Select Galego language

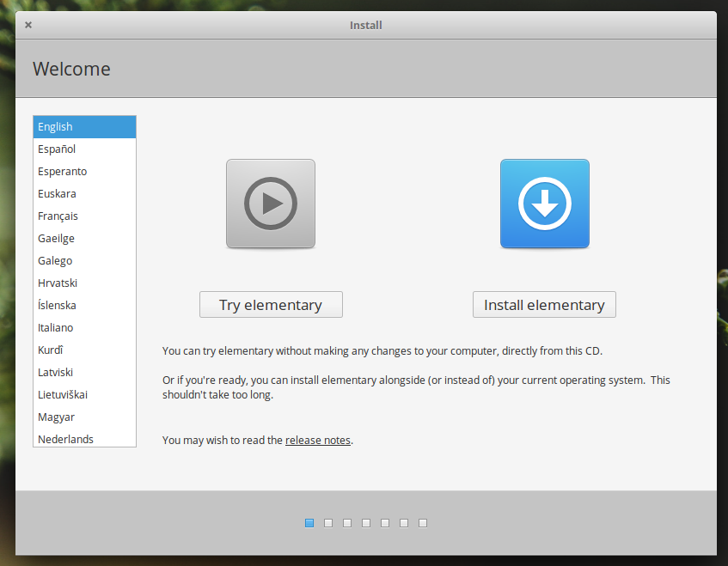click(x=84, y=260)
